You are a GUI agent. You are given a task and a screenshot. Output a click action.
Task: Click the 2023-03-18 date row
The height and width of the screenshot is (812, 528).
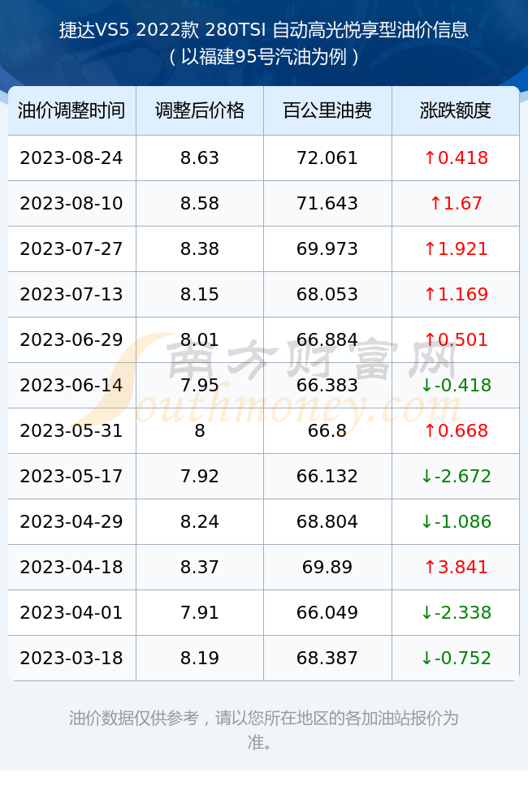tap(264, 659)
